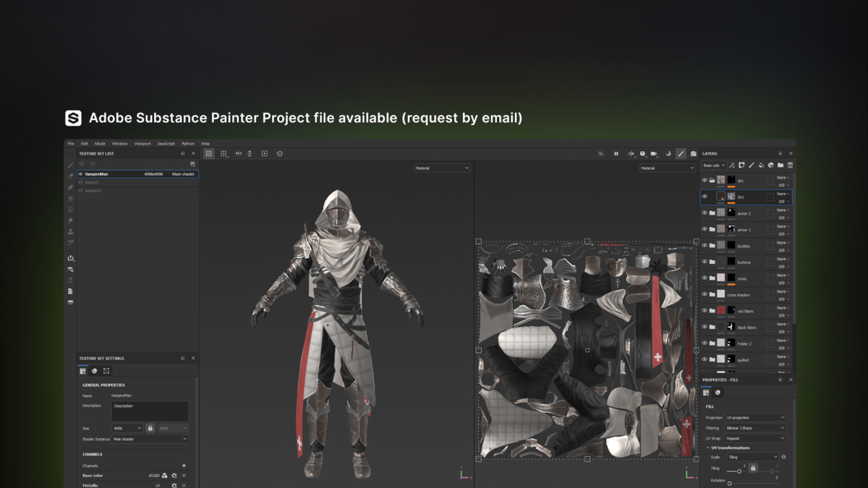
Task: Open the Window menu
Action: pos(119,143)
